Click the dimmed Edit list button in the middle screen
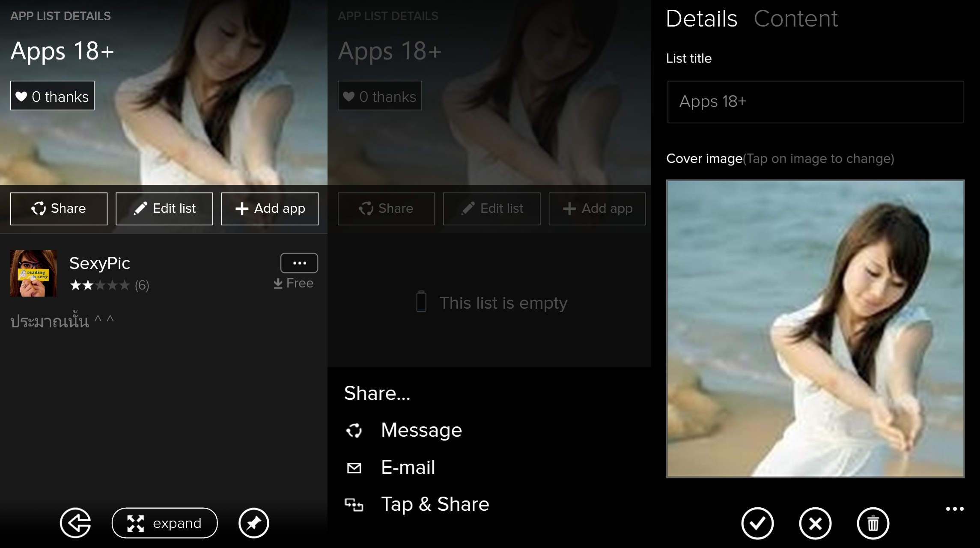Viewport: 980px width, 548px height. pyautogui.click(x=491, y=208)
